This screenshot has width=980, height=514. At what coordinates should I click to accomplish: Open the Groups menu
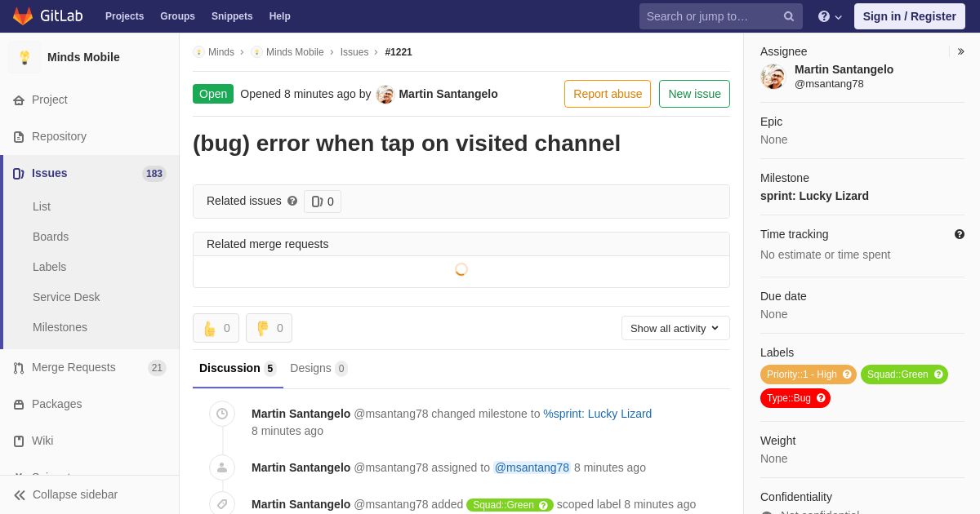[x=177, y=16]
